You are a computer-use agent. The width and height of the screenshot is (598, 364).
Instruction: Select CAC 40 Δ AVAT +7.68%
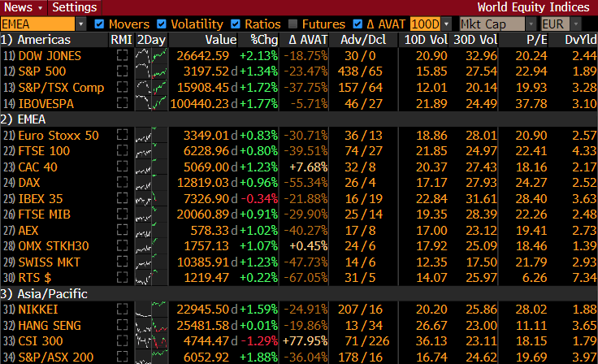(309, 167)
